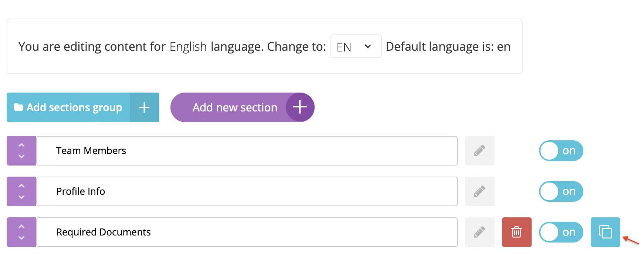Select the Profile Info section name field
Viewport: 644px width, 254px height.
(247, 191)
